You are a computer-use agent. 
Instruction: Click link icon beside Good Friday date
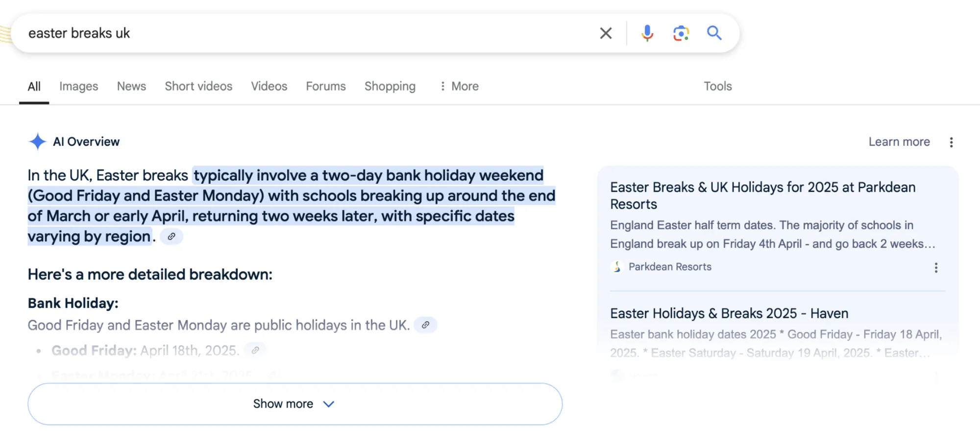(x=255, y=350)
